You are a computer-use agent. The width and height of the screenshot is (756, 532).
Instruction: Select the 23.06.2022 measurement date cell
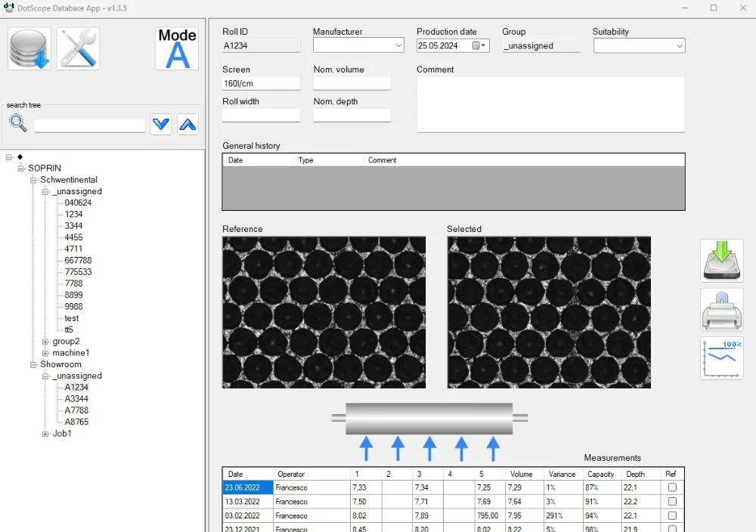pyautogui.click(x=248, y=487)
